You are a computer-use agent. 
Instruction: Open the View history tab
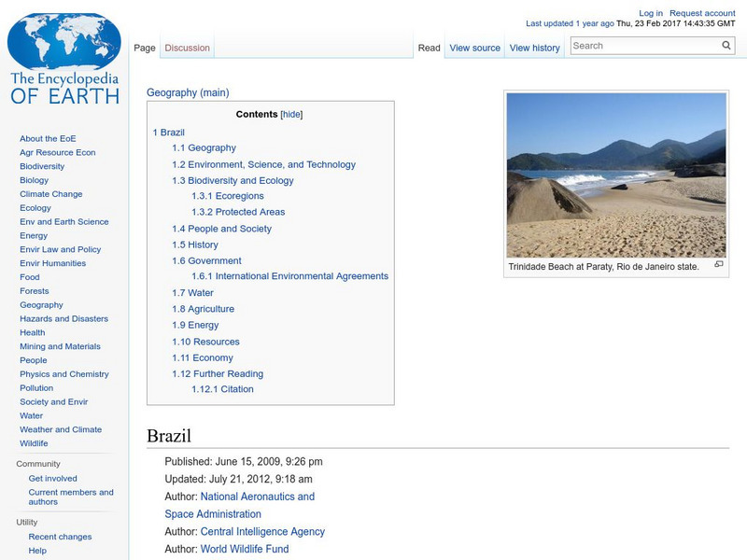[534, 48]
